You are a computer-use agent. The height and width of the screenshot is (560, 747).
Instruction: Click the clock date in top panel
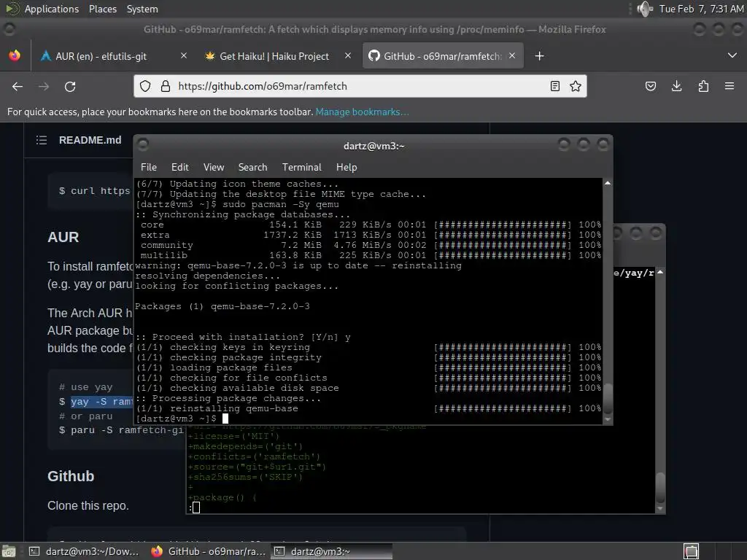click(x=701, y=9)
